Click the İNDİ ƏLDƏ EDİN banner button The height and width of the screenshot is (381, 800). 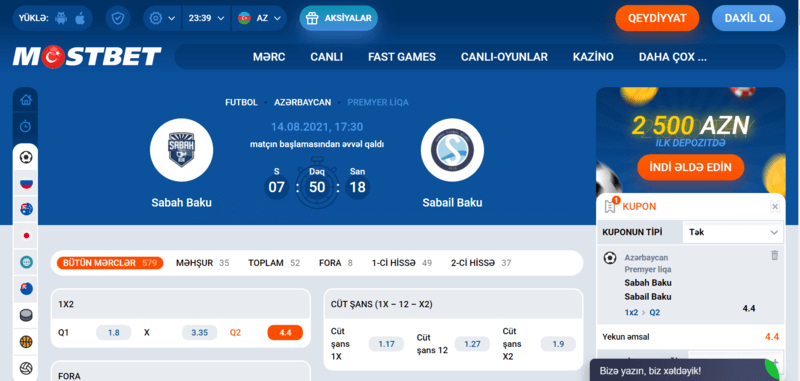click(x=691, y=167)
